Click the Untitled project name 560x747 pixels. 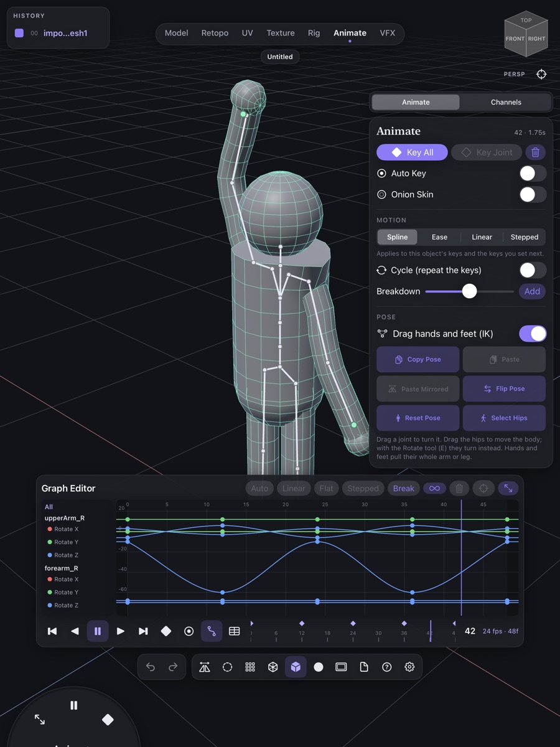pos(280,57)
